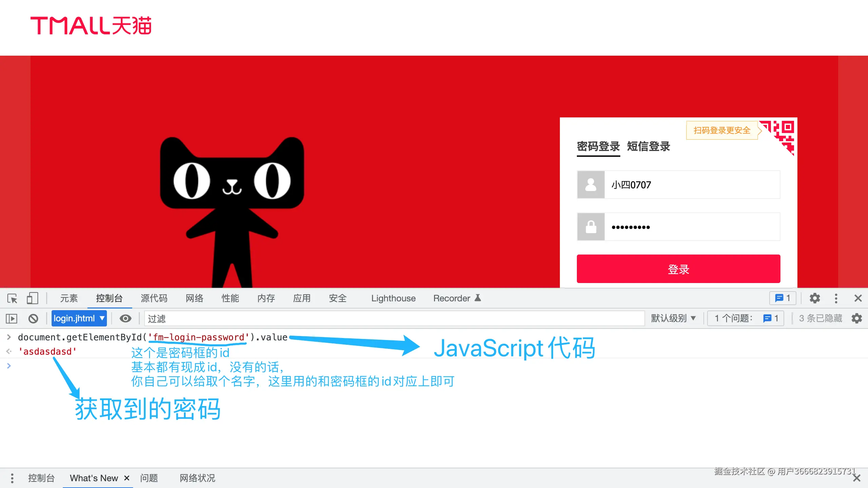Open drawer three-dot menu at bottom
This screenshot has height=488, width=868.
(12, 478)
